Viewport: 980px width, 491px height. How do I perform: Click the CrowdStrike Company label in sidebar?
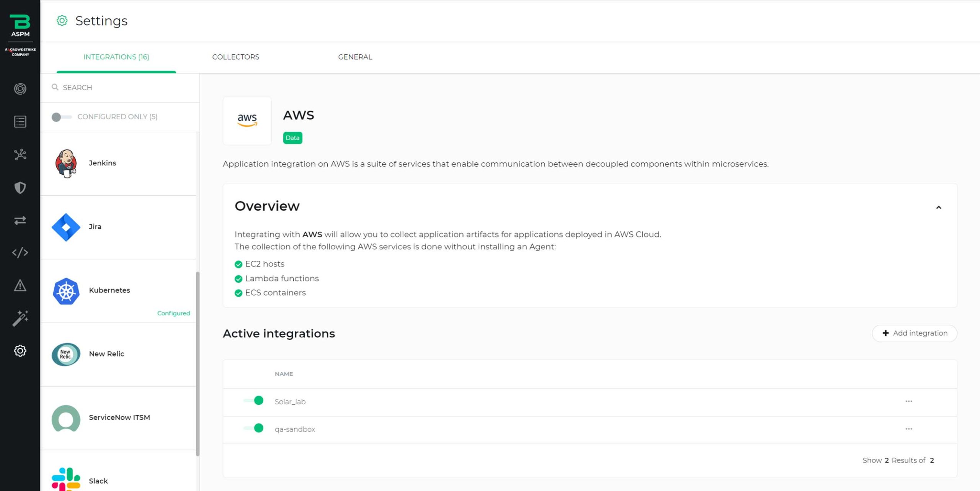20,52
